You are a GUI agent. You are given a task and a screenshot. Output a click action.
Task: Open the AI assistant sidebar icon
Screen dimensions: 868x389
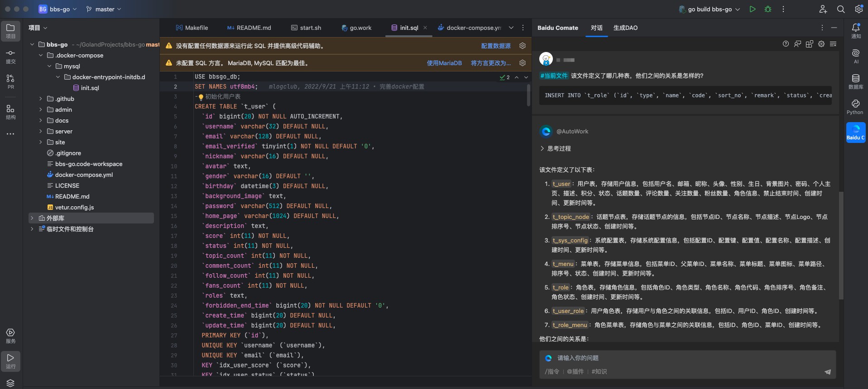pos(856,57)
